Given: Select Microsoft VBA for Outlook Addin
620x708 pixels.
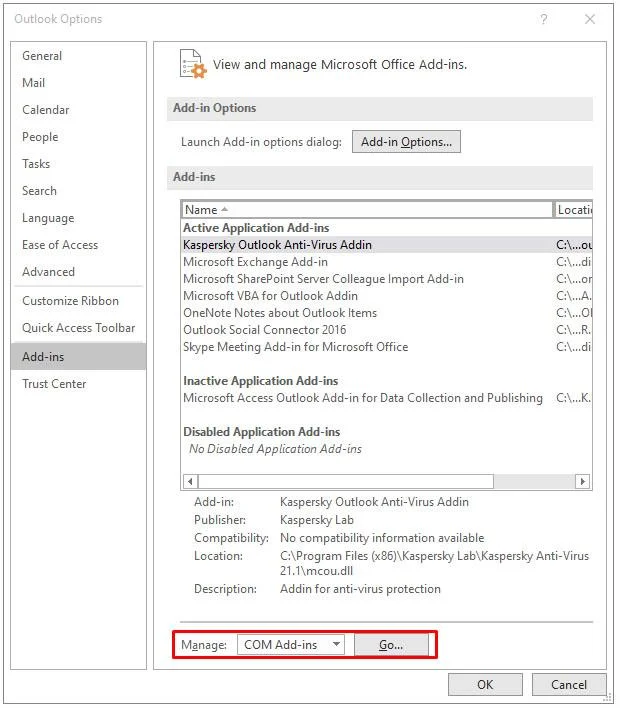Looking at the screenshot, I should 387,296.
